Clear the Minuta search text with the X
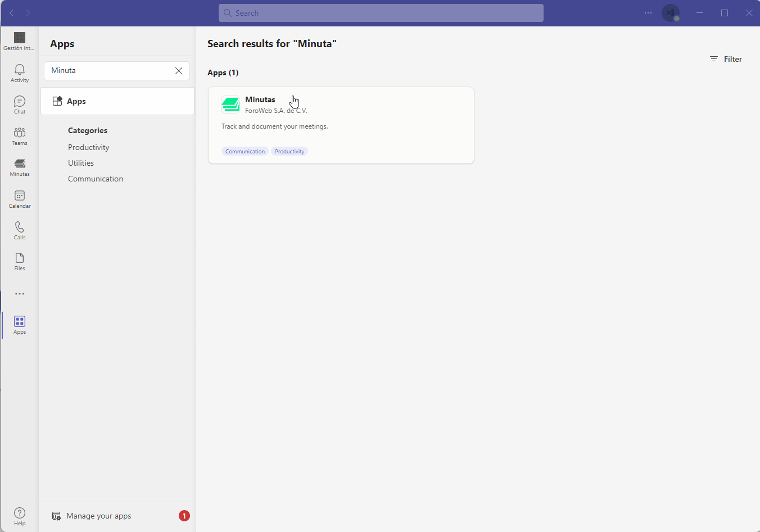 coord(179,71)
